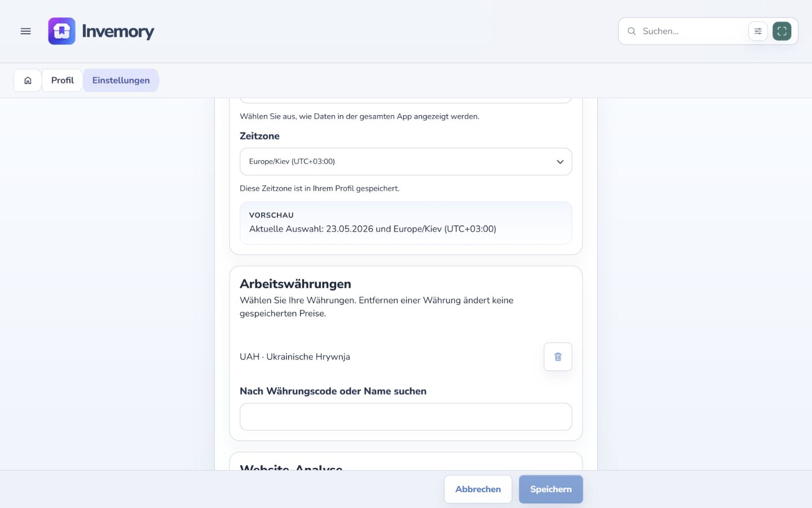This screenshot has width=812, height=508.
Task: Click the Invemory logo icon
Action: point(61,31)
